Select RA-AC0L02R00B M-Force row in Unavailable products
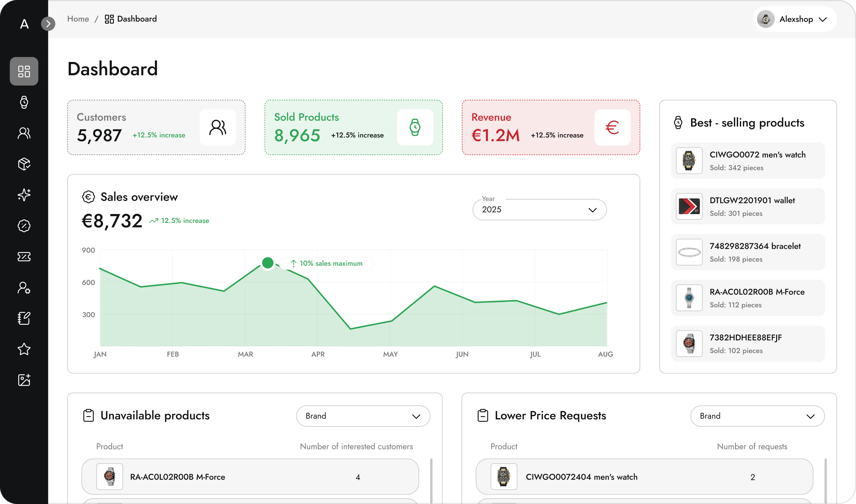 250,477
